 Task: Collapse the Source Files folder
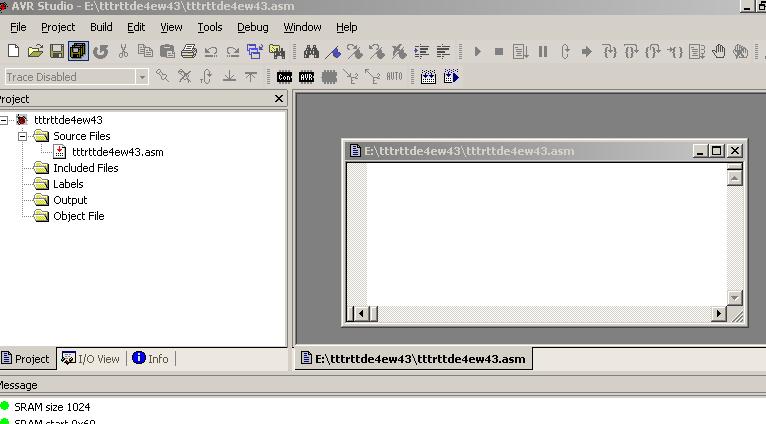(x=22, y=136)
